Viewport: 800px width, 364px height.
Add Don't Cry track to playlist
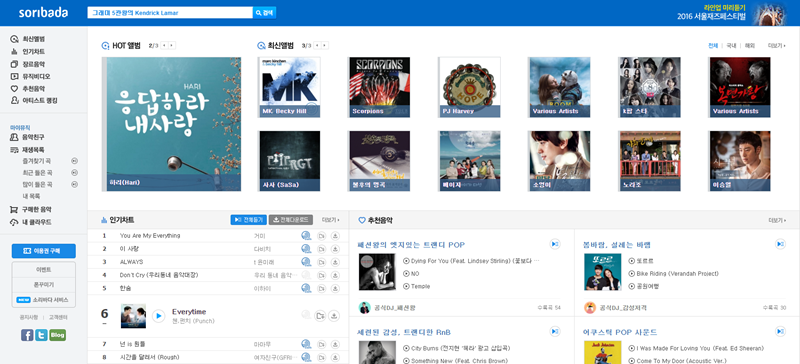(321, 275)
